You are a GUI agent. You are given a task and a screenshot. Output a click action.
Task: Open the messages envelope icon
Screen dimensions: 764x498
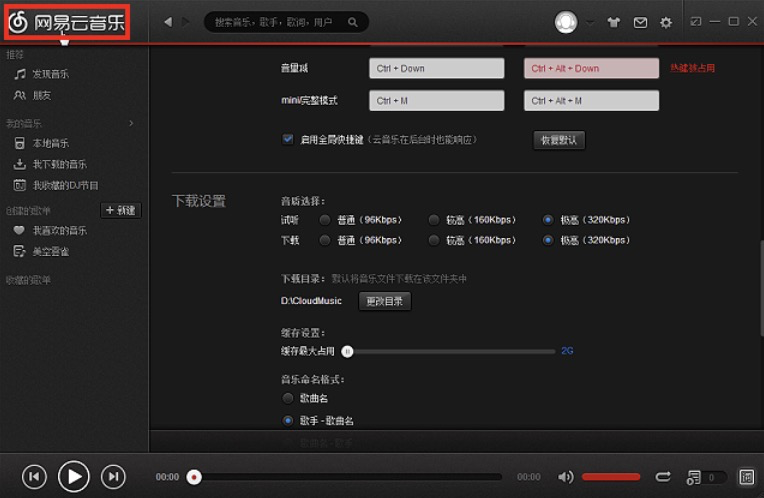640,22
